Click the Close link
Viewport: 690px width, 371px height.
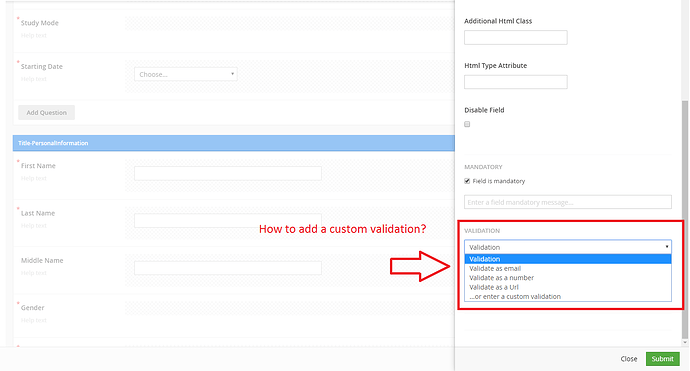click(x=629, y=359)
